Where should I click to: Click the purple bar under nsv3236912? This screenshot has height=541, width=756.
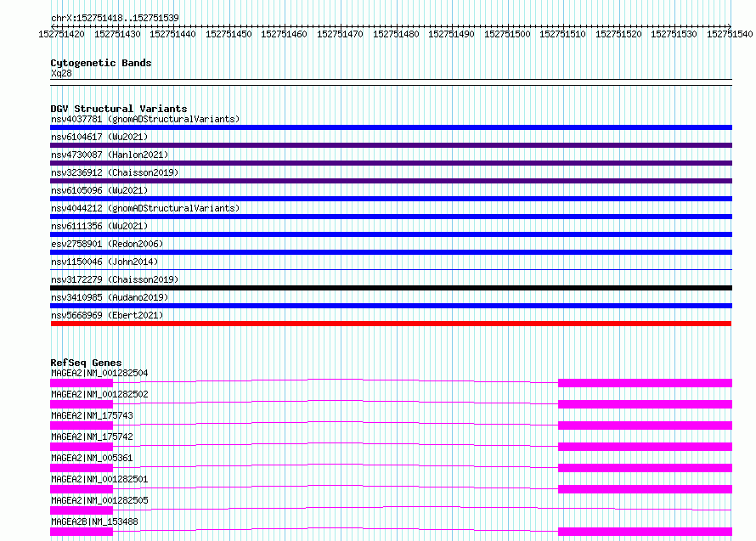click(x=391, y=181)
